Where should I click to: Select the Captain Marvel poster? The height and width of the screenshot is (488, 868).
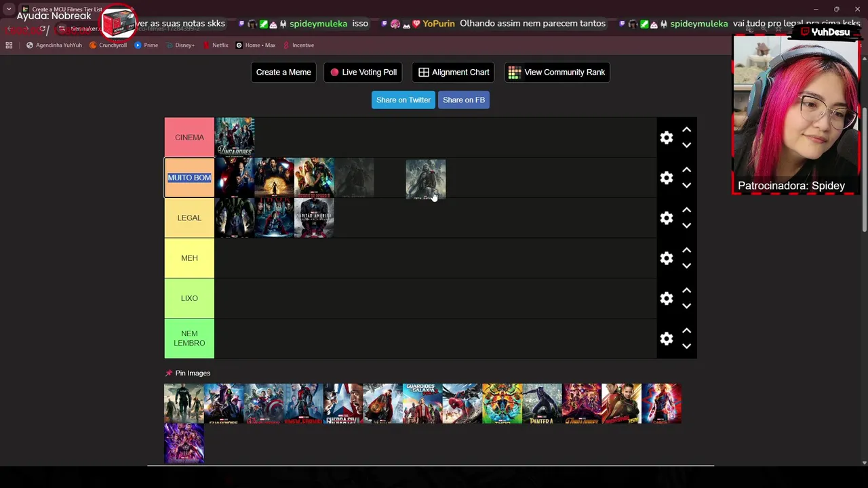pos(661,403)
